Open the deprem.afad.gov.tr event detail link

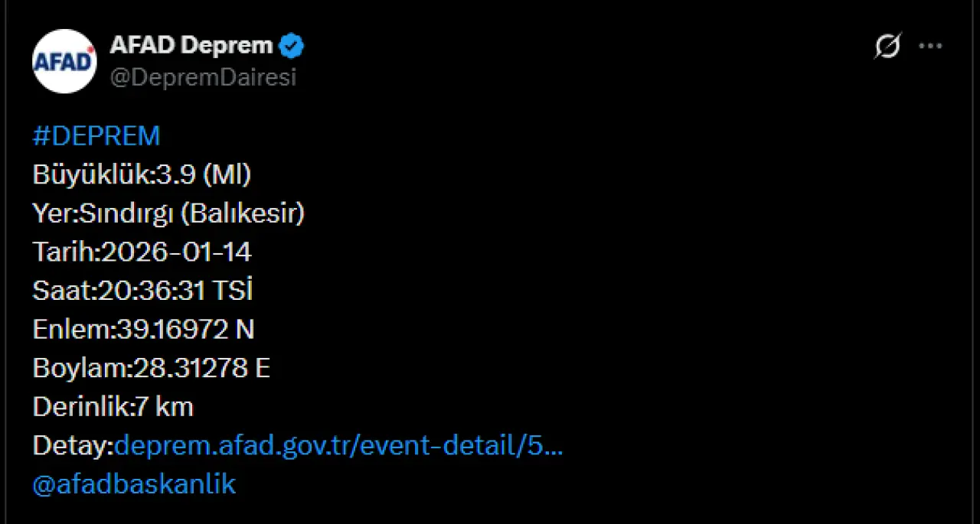click(x=338, y=446)
